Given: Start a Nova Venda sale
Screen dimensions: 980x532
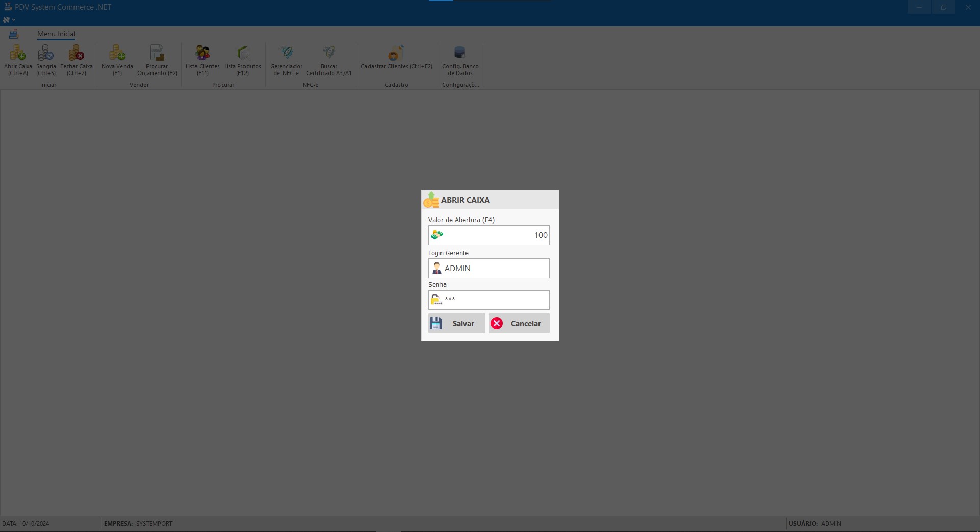Looking at the screenshot, I should [117, 53].
